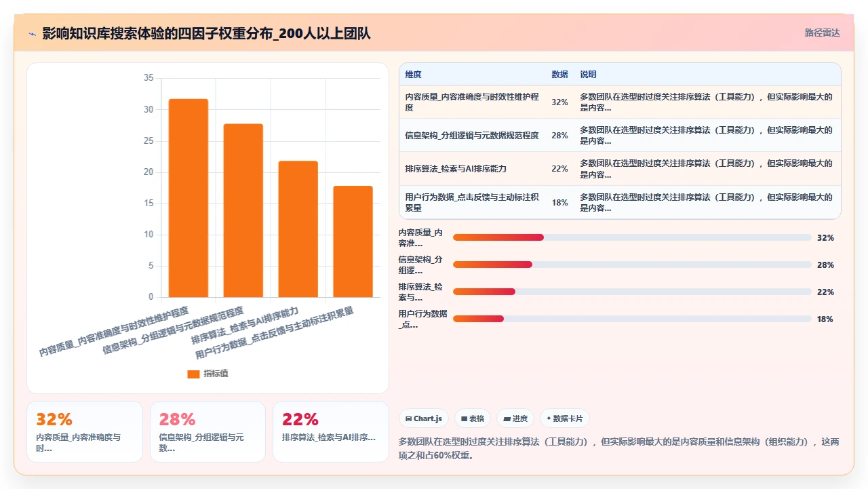Select table row 排序算法_检索与AI排序能力
Image resolution: width=868 pixels, height=489 pixels.
pos(620,168)
